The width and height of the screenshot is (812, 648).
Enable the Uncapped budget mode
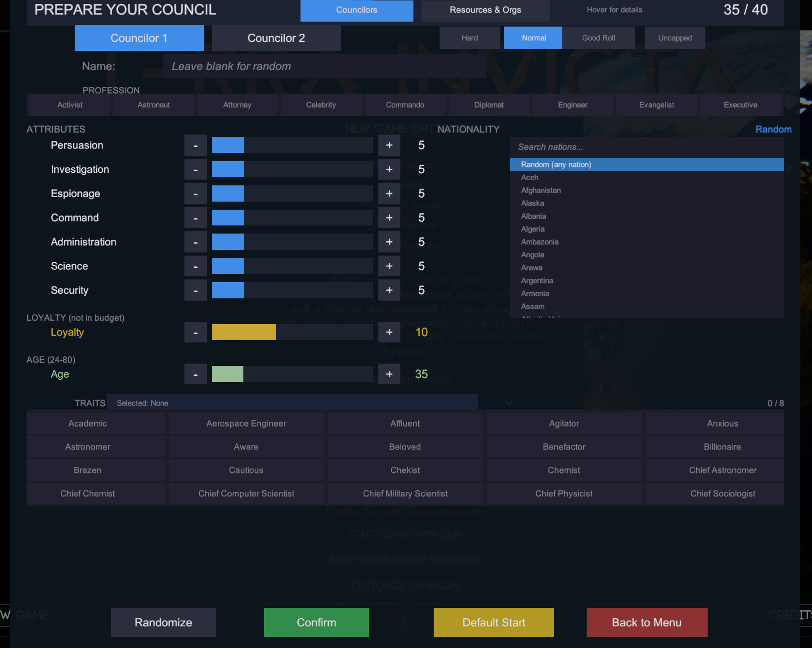point(675,38)
